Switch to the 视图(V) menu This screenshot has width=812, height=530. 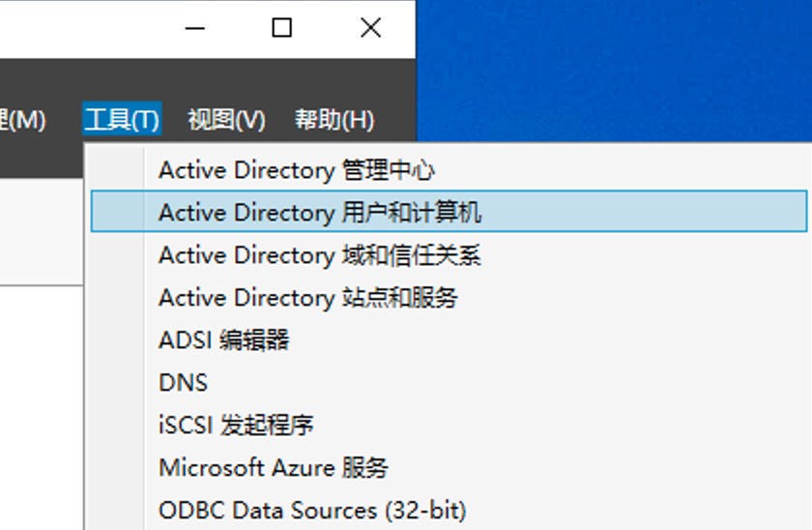click(226, 120)
